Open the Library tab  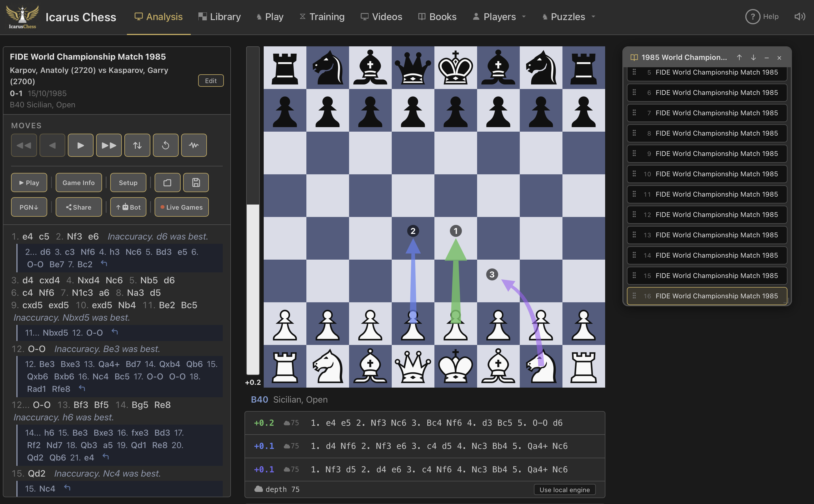[x=219, y=17]
